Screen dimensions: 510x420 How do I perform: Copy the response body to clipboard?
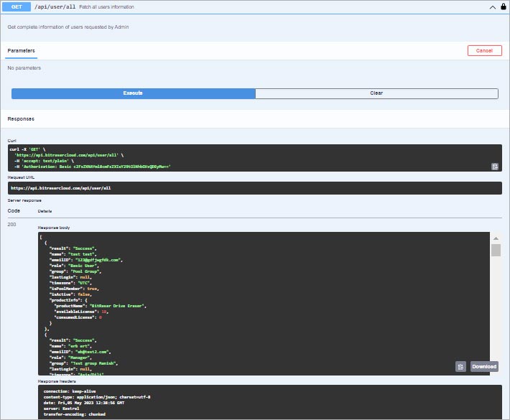tap(460, 367)
